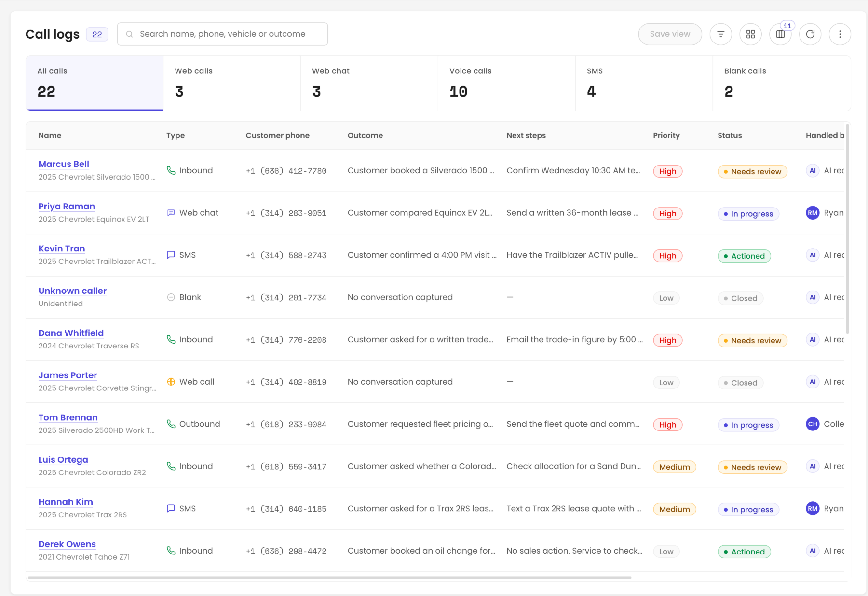Click the Actioned status in Kevin Tran row

744,256
